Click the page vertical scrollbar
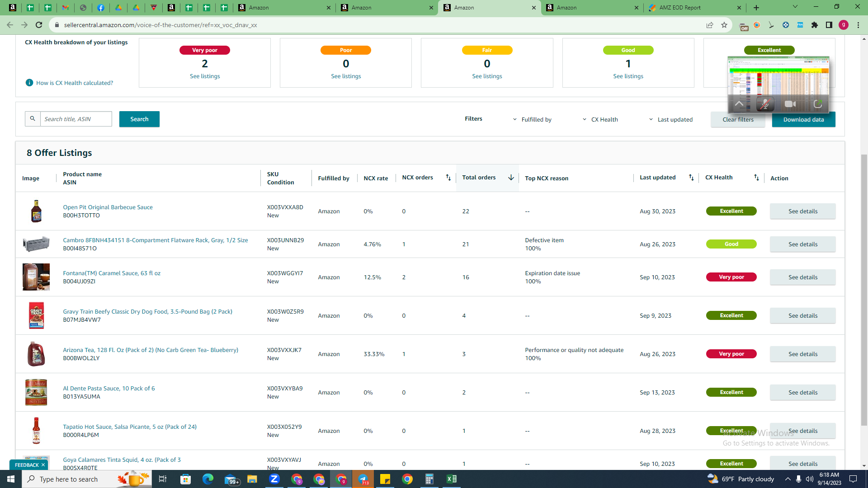This screenshot has width=868, height=488. (864, 289)
